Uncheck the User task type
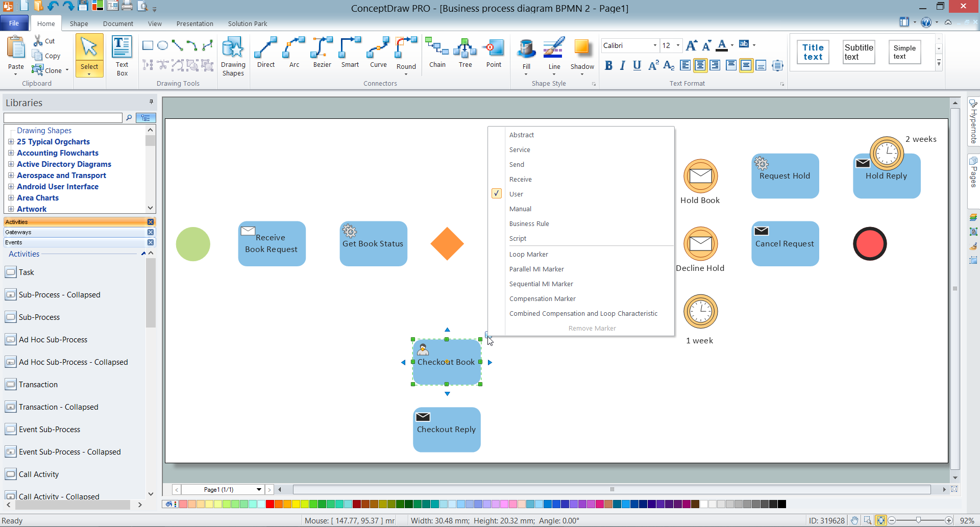The image size is (980, 527). (516, 194)
